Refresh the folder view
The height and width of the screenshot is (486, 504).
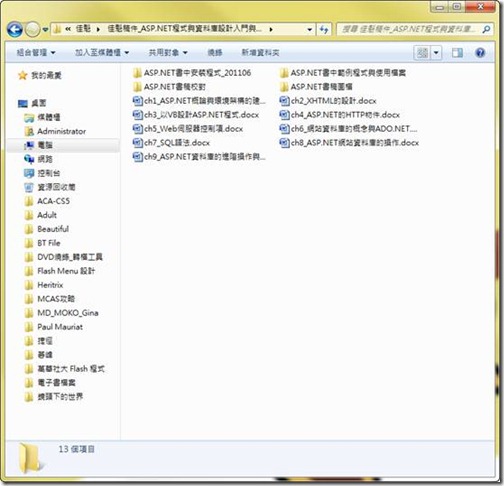tap(324, 30)
